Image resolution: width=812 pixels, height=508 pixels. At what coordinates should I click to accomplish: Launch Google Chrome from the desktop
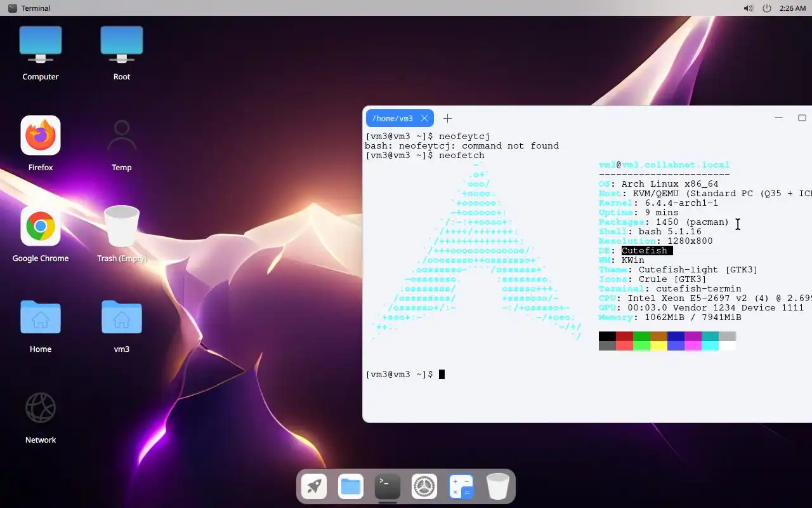click(41, 234)
